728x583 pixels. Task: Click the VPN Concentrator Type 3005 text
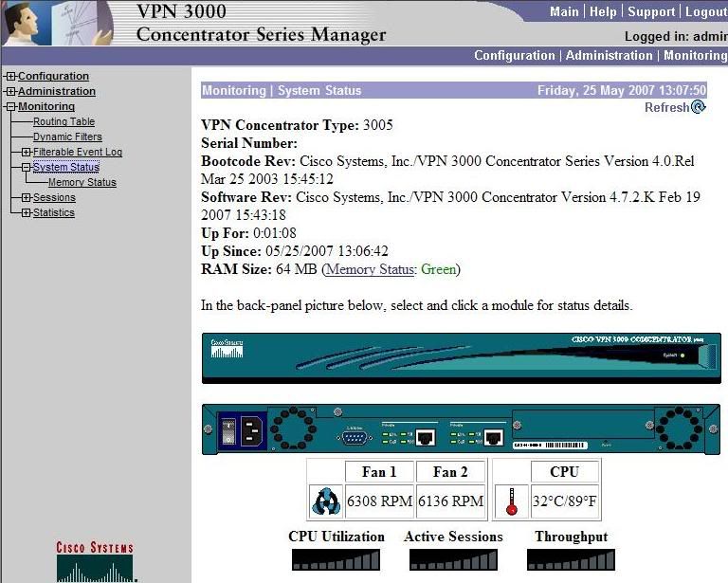(297, 125)
